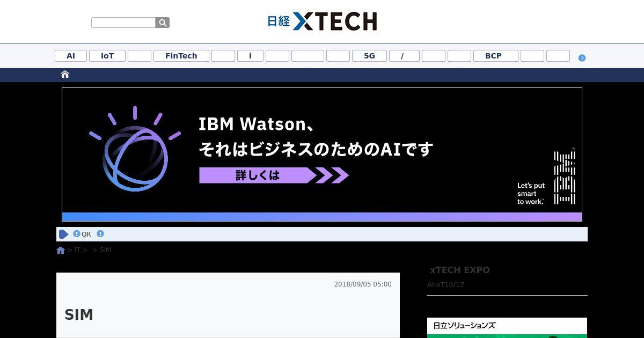This screenshot has height=338, width=644.
Task: Click the 2018/09/05 05:00 article date
Action: (x=363, y=284)
